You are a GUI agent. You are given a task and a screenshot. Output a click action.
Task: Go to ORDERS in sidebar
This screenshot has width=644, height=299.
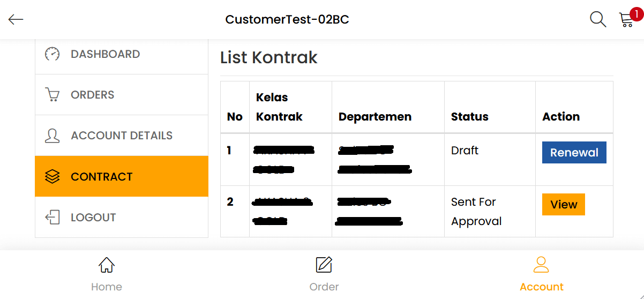[x=93, y=95]
